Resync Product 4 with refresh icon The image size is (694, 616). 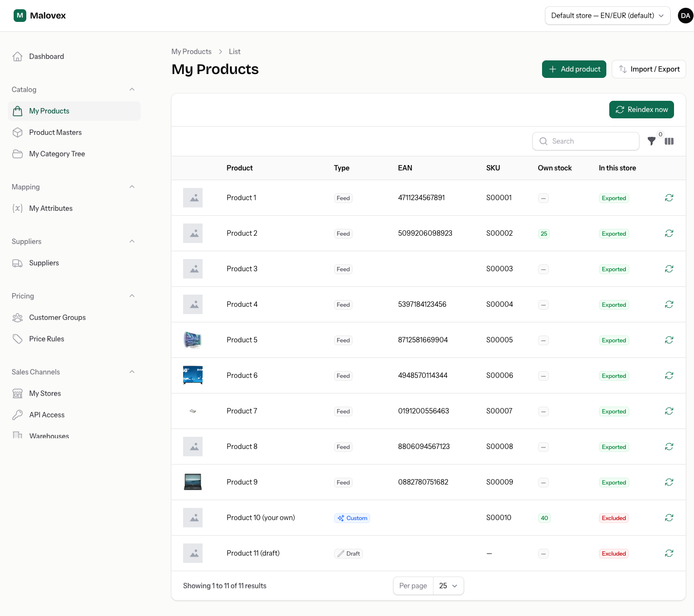(x=669, y=304)
